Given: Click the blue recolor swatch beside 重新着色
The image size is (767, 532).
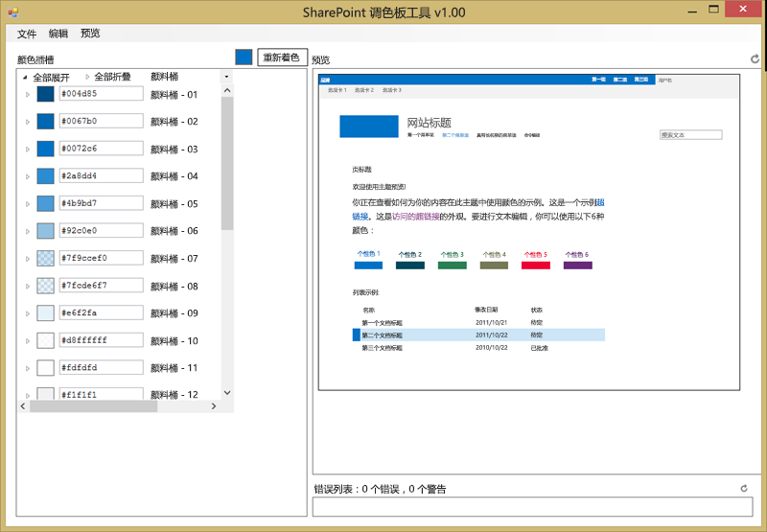Looking at the screenshot, I should point(244,58).
